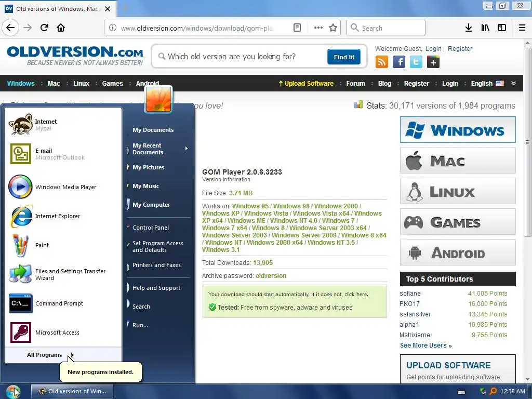Click Upload Software link
Image resolution: width=532 pixels, height=399 pixels.
pos(305,84)
